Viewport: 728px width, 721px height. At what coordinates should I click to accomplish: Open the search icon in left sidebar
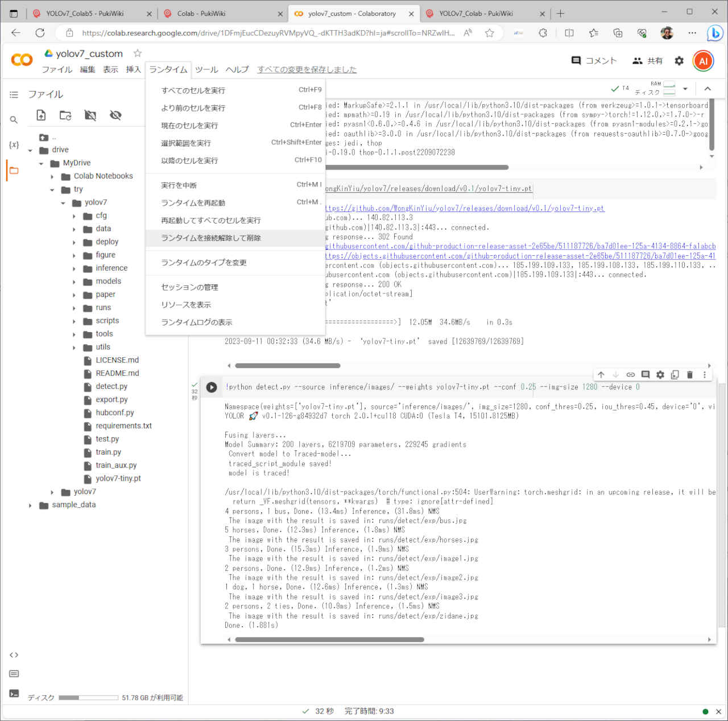14,120
